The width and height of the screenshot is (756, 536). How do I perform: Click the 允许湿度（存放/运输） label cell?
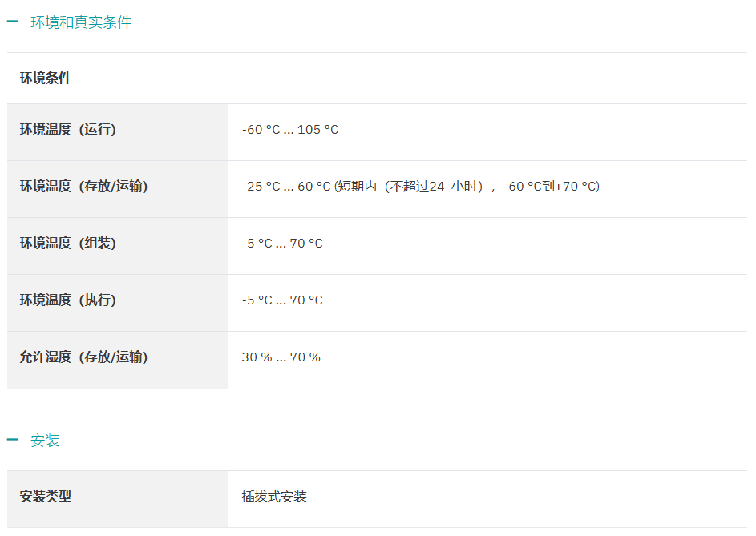click(84, 357)
